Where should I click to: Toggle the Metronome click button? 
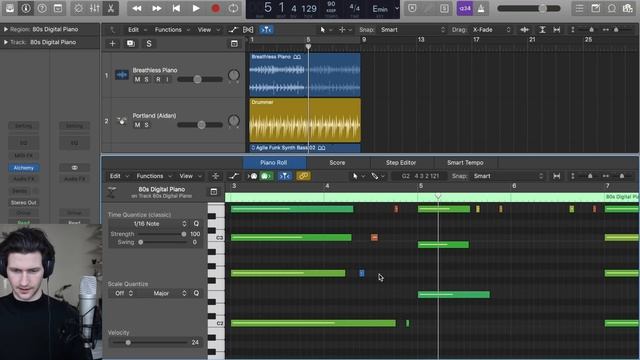[x=481, y=8]
